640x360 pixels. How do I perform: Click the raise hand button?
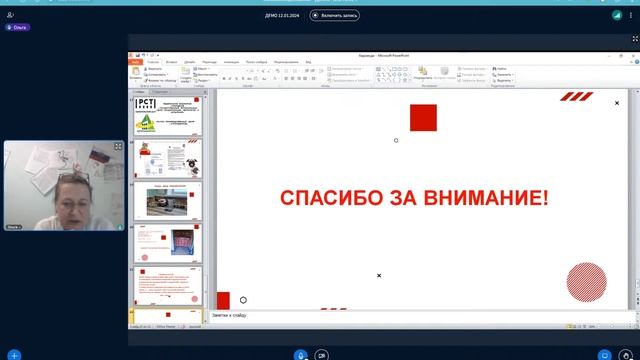626,355
